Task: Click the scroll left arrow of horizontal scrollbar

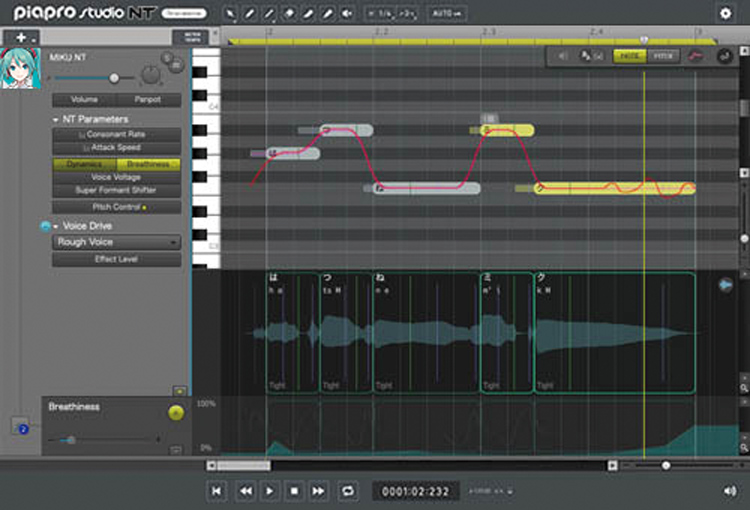Action: 211,465
